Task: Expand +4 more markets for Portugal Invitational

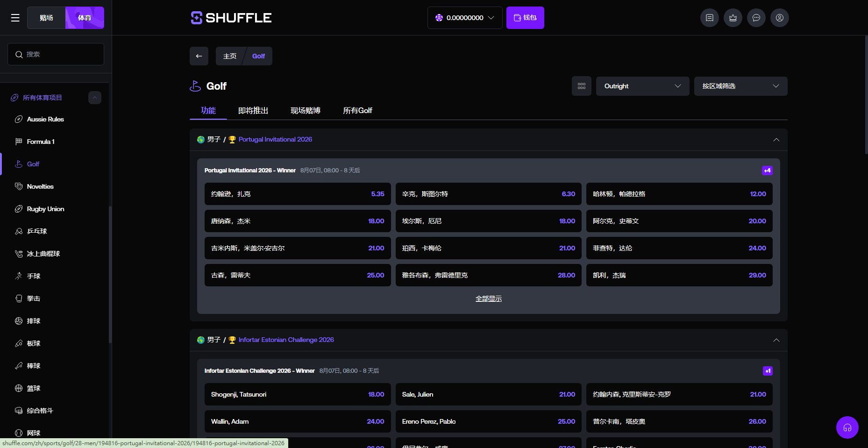Action: point(767,171)
